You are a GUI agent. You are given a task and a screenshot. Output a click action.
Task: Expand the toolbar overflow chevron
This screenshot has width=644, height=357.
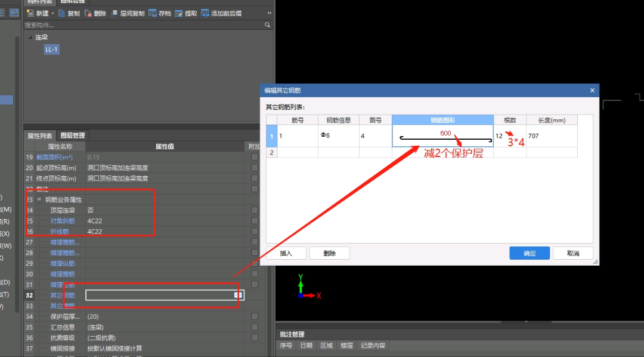[x=270, y=13]
